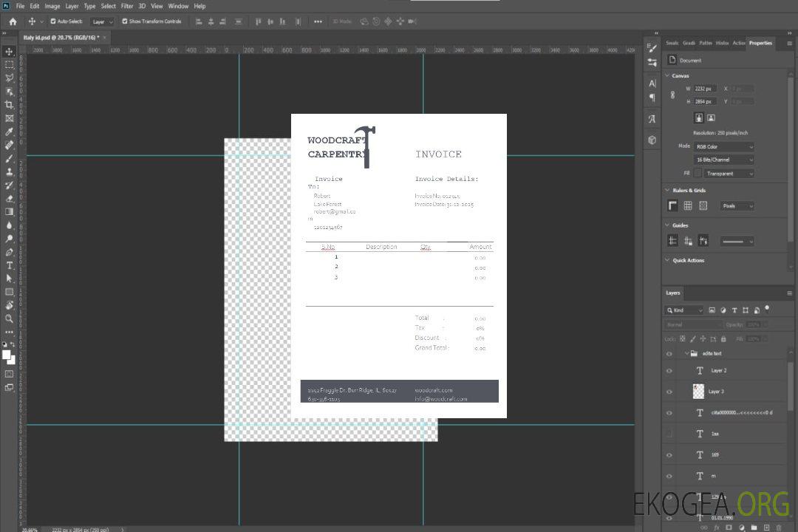798x532 pixels.
Task: Select the Rectangular Marquee tool
Action: [9, 65]
